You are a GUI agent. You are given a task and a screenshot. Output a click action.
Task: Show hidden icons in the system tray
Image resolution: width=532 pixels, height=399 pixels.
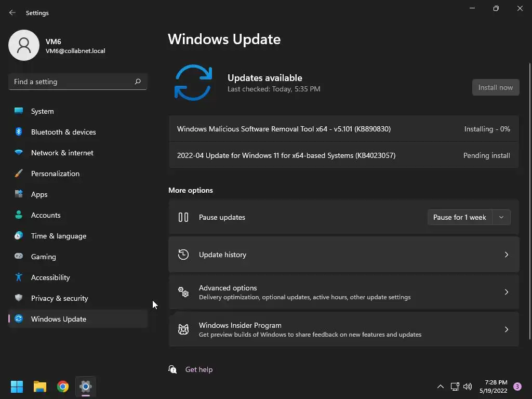tap(441, 387)
